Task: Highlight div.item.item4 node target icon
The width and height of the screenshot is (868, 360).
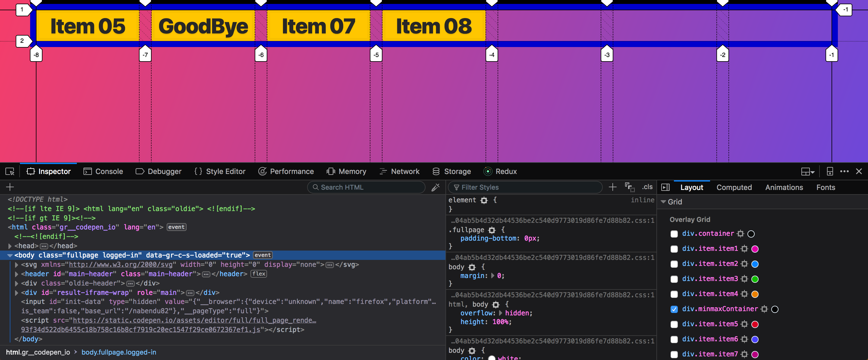Action: tap(744, 294)
